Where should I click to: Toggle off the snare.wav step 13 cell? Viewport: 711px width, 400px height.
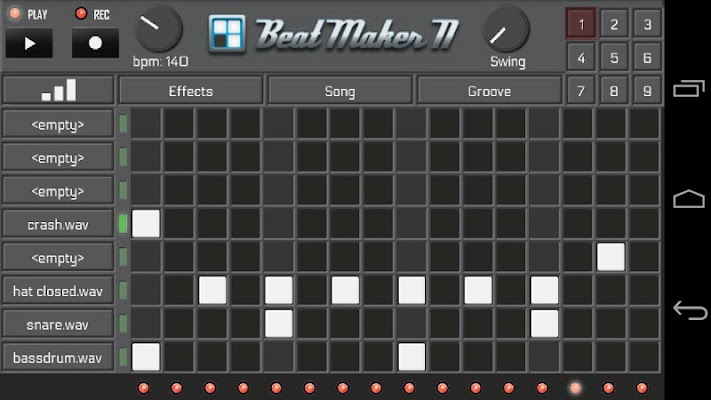point(545,324)
